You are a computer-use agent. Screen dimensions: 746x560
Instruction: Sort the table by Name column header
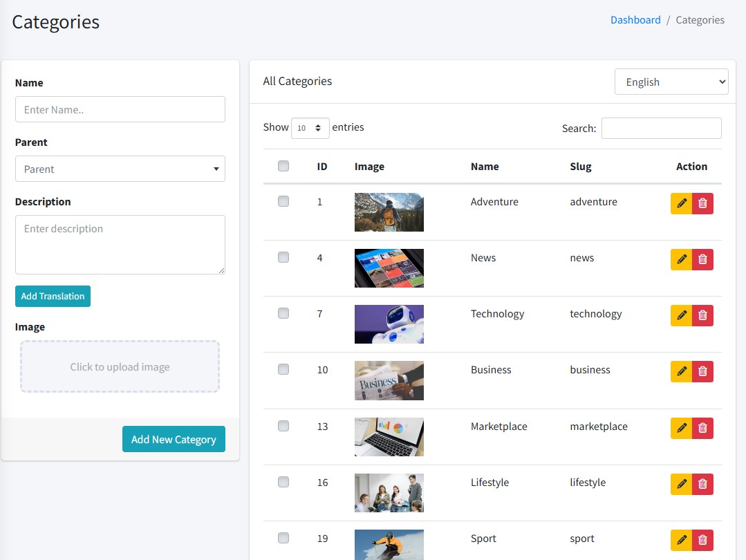point(485,167)
